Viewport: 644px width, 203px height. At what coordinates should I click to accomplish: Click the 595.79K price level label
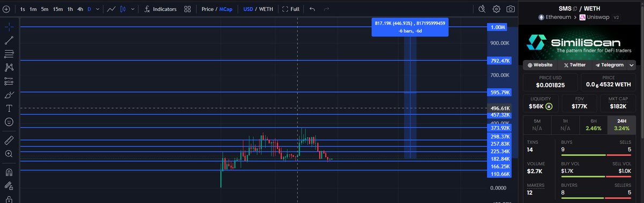[499, 92]
